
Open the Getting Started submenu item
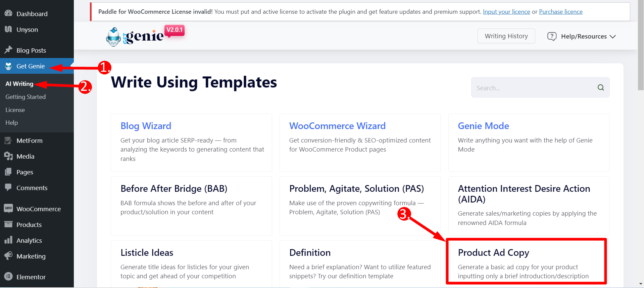point(26,97)
